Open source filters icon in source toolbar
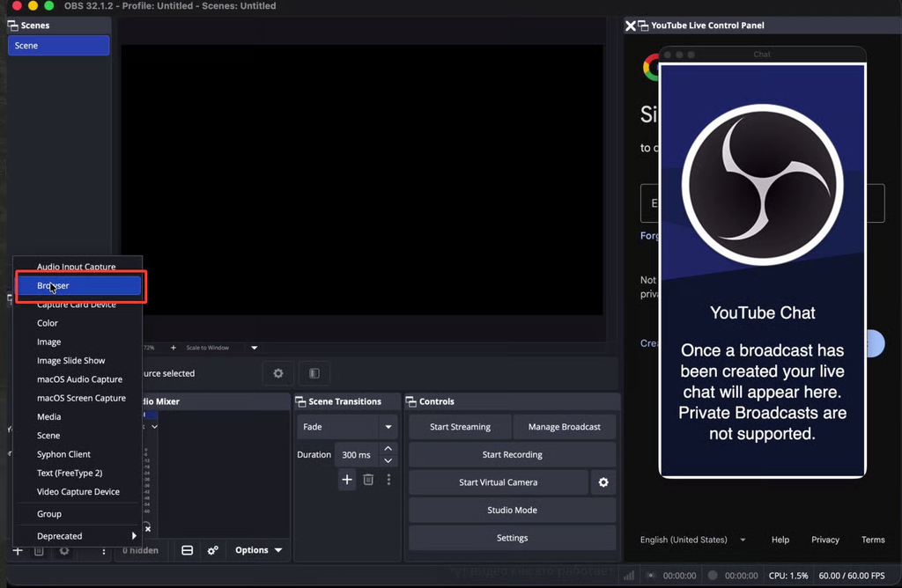The height and width of the screenshot is (588, 902). [314, 373]
